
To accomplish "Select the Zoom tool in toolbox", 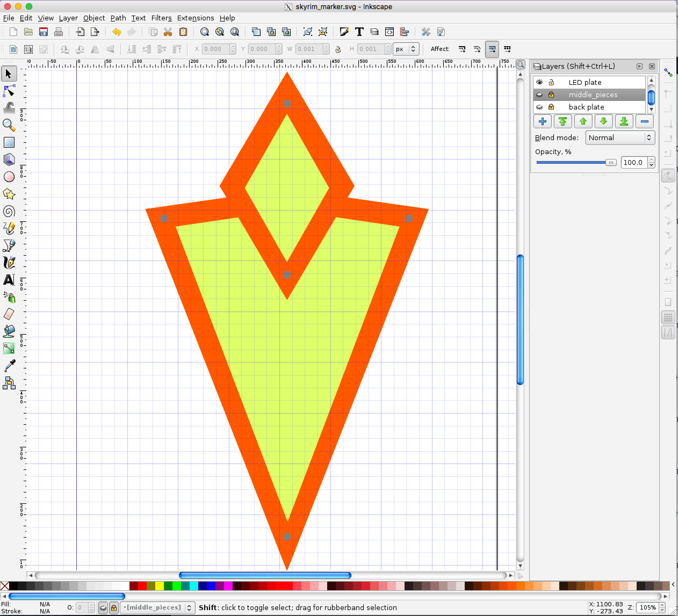I will [9, 125].
